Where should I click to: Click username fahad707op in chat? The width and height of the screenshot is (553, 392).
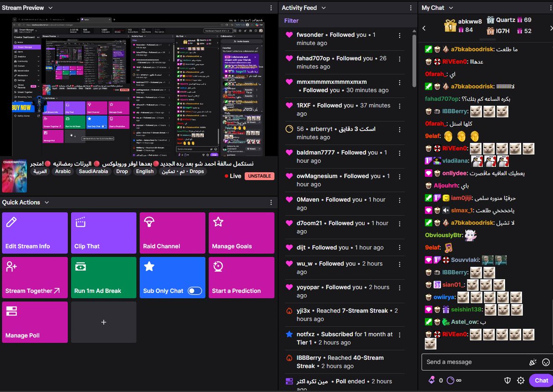[x=442, y=99]
